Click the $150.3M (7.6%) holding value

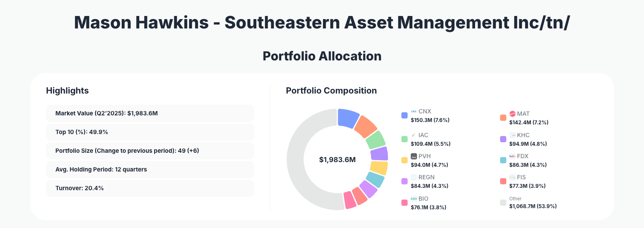(430, 120)
